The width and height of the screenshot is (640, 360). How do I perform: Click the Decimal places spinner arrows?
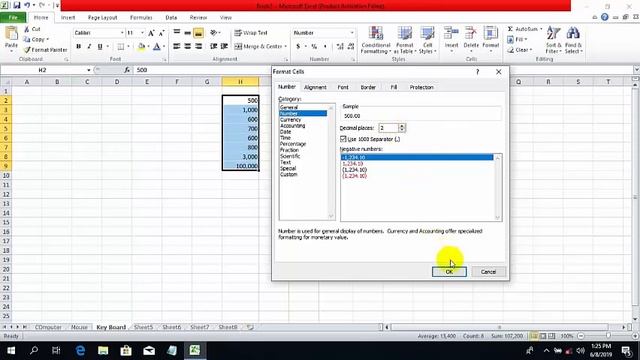[x=402, y=128]
